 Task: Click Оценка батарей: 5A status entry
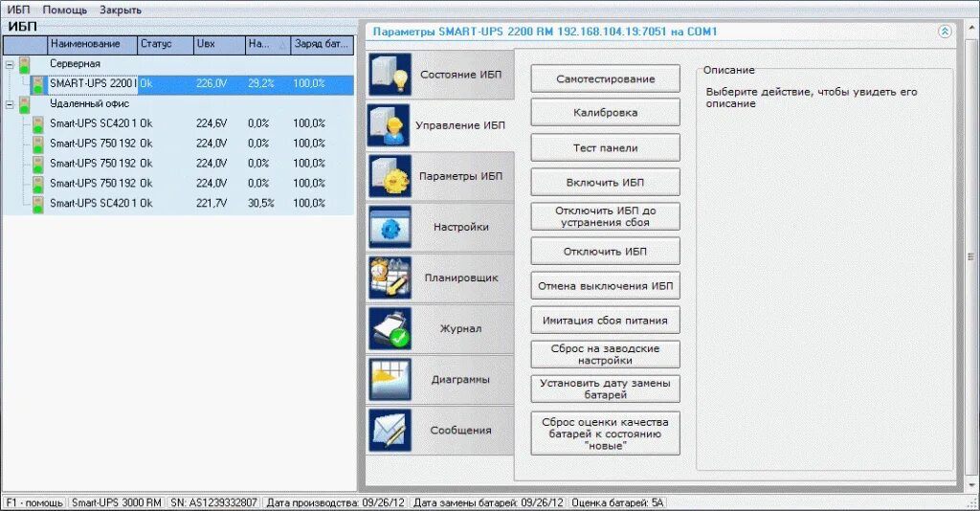[x=617, y=502]
